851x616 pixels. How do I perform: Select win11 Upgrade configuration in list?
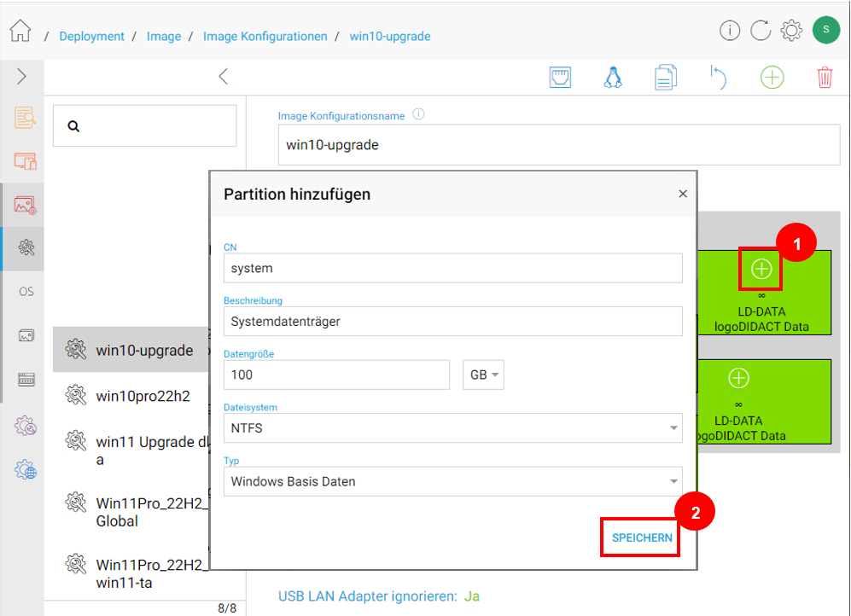pyautogui.click(x=131, y=450)
